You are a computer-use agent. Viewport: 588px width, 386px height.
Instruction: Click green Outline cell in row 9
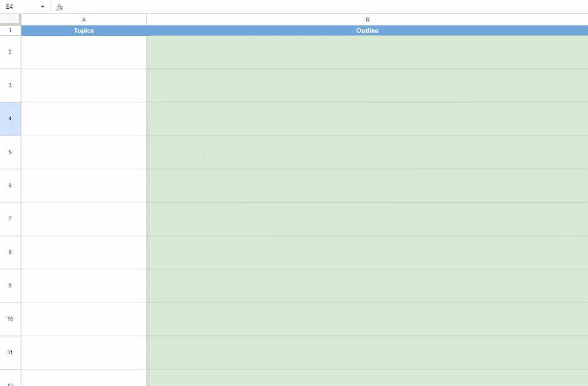pyautogui.click(x=367, y=286)
